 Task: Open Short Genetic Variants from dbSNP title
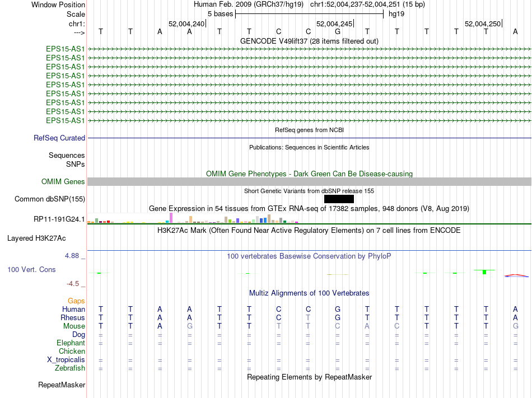point(309,191)
